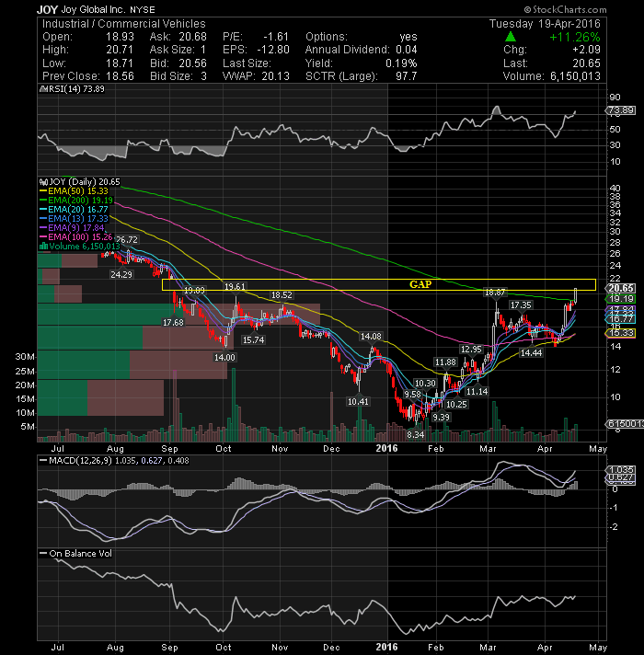This screenshot has height=655, width=644.
Task: Click the 5M volume axis label
Action: pyautogui.click(x=28, y=427)
